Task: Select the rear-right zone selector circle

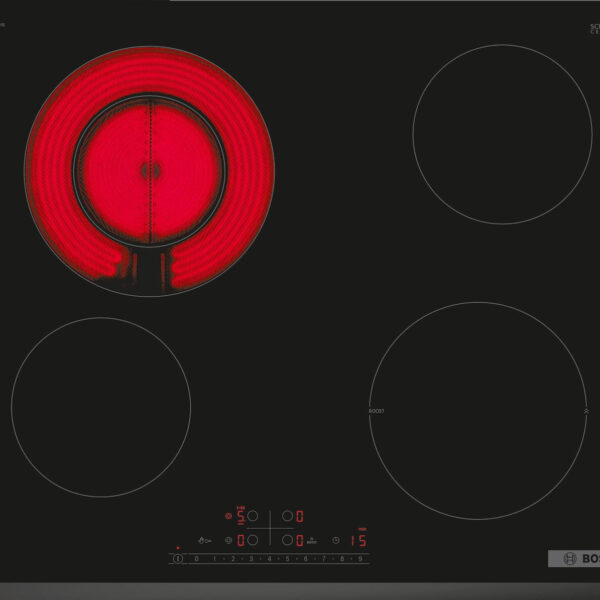Action: click(x=287, y=517)
